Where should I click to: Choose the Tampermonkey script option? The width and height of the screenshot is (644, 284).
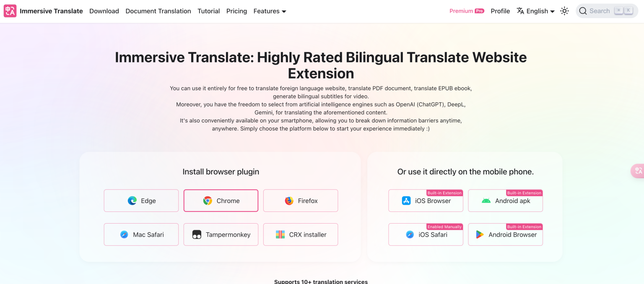pos(221,234)
